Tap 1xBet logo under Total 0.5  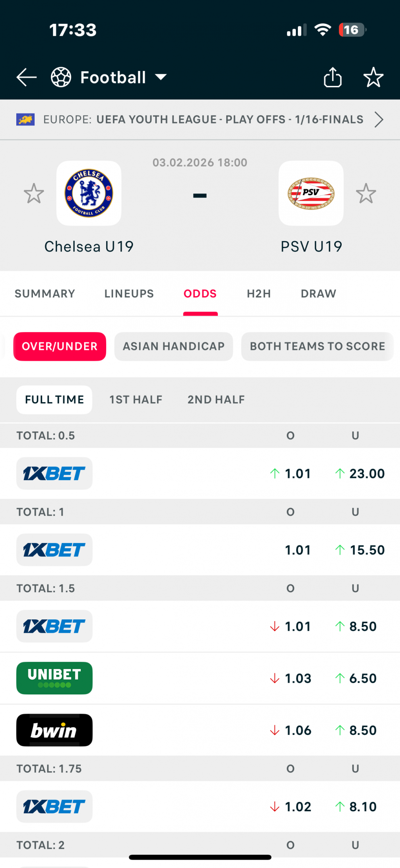[x=54, y=473]
